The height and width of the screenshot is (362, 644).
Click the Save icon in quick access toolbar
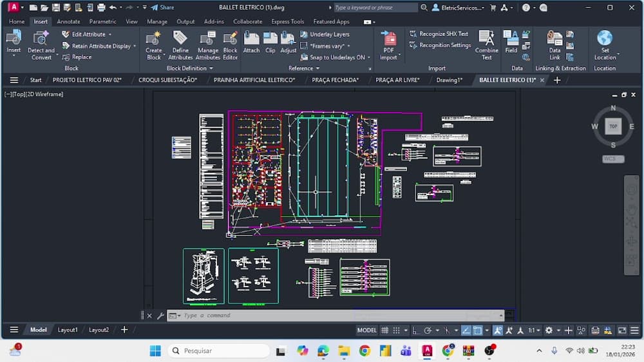(x=56, y=7)
